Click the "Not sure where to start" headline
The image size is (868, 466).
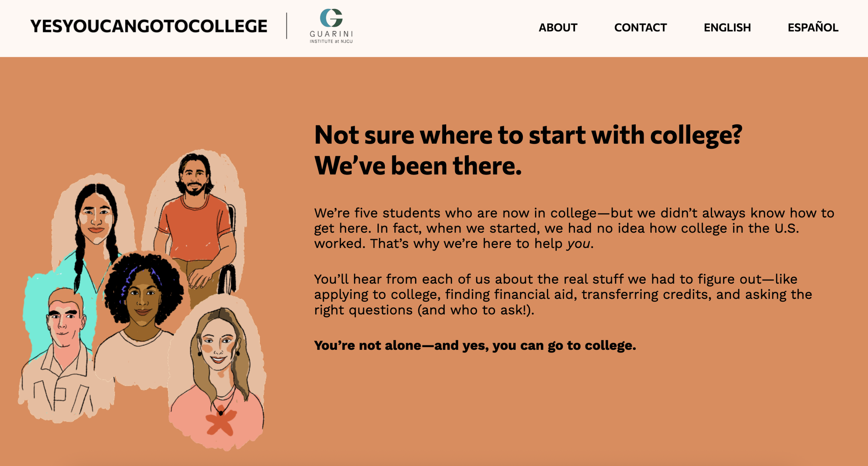pos(528,135)
